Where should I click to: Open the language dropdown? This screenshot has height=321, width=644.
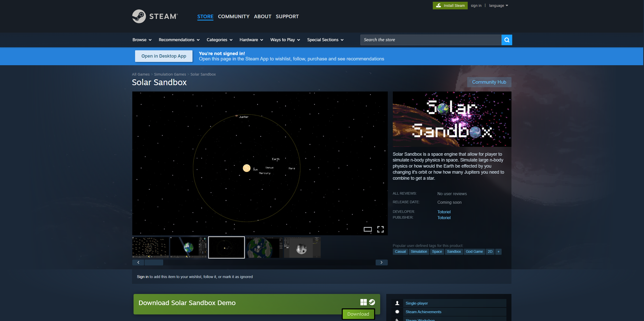click(498, 6)
